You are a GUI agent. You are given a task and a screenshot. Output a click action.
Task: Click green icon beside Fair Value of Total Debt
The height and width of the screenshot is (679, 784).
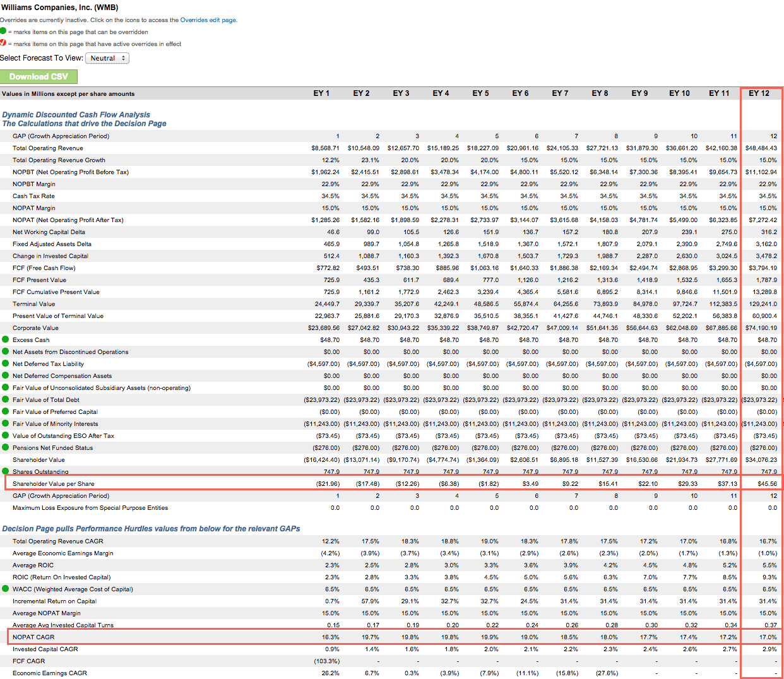5,399
